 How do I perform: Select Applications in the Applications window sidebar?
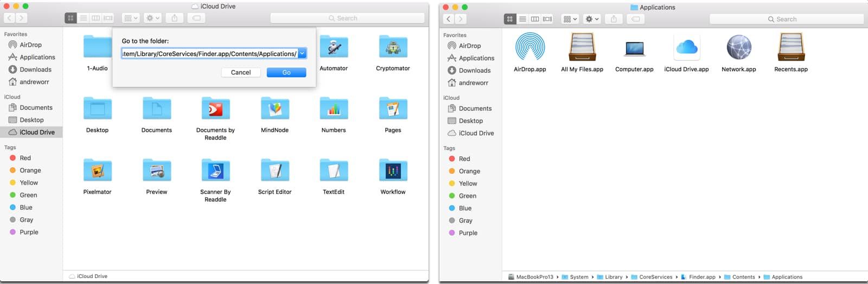coord(476,58)
